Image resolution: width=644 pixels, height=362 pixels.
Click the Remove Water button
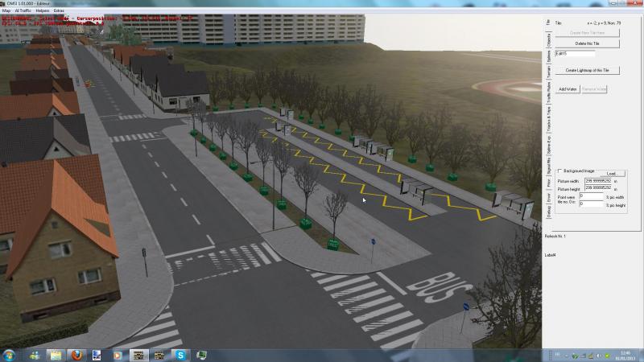pos(594,89)
